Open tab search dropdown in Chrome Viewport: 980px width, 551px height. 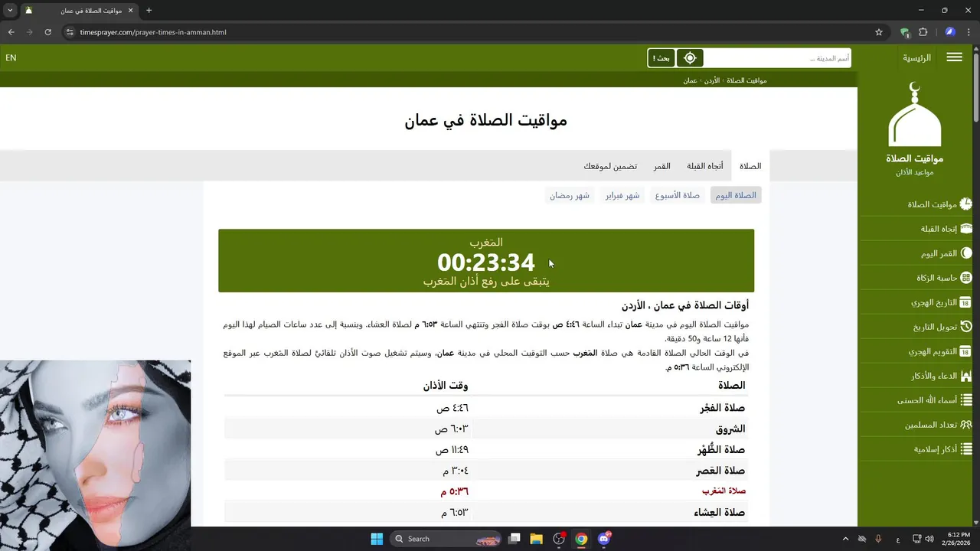coord(10,11)
